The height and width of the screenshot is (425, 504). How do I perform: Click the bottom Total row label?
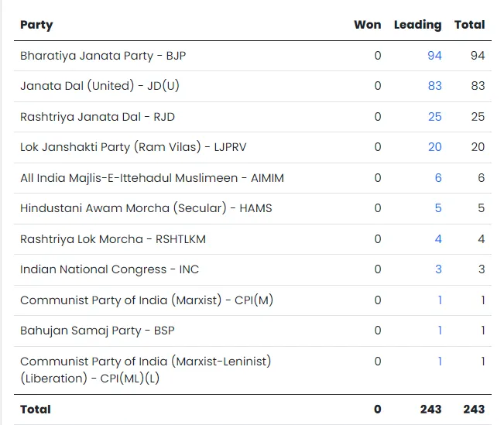[36, 409]
